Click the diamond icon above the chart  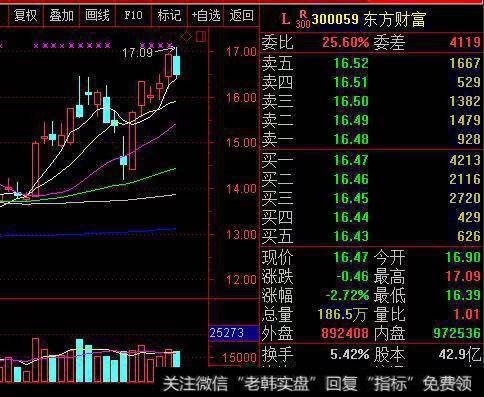[x=186, y=36]
